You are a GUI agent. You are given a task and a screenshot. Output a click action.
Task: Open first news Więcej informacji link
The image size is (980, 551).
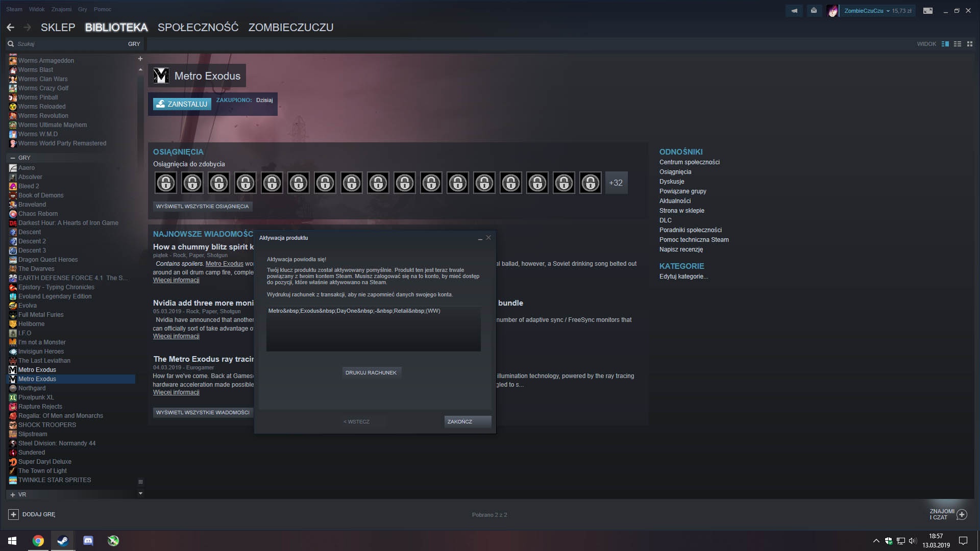click(176, 280)
